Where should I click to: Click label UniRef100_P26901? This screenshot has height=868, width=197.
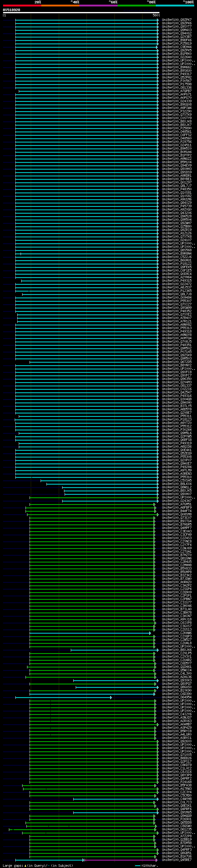pos(177,819)
